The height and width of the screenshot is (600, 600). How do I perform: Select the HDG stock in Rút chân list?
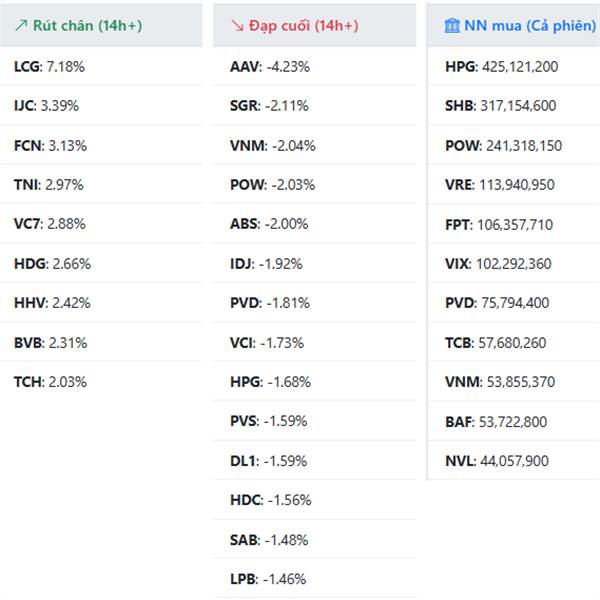pos(52,264)
